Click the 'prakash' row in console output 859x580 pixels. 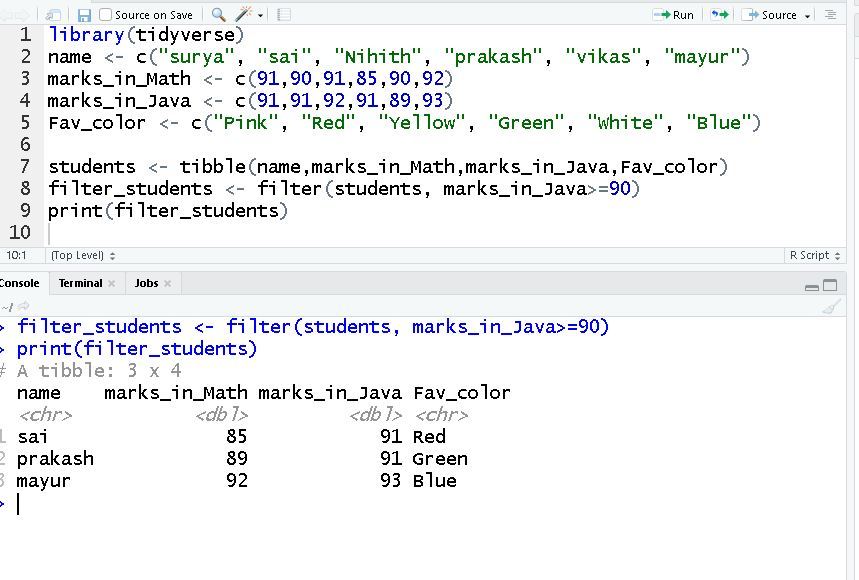[x=234, y=458]
